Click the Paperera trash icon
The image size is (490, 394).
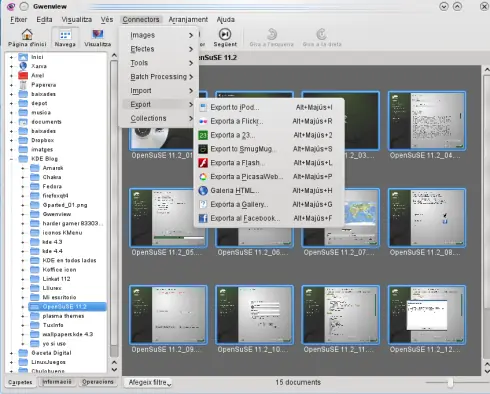[23, 85]
